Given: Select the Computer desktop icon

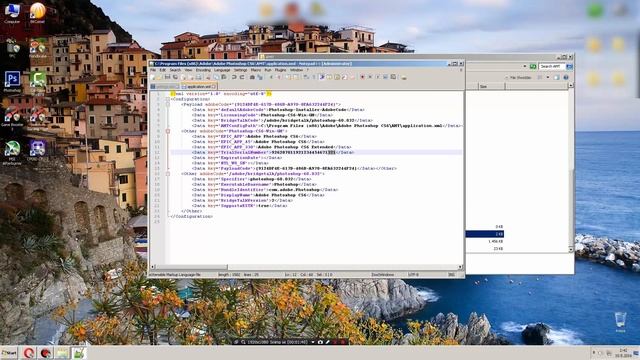Looking at the screenshot, I should [x=12, y=13].
